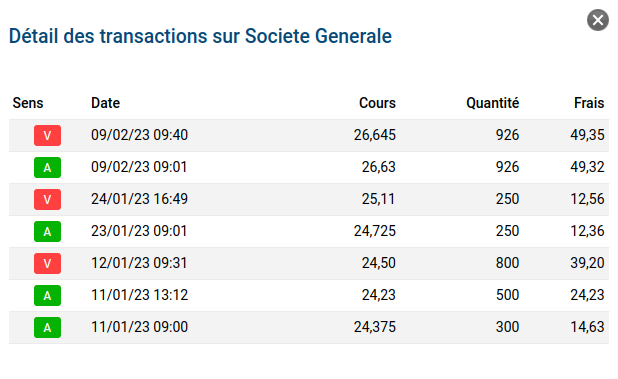This screenshot has height=379, width=618.
Task: Click the green A badge for 09/02/23 09:01
Action: pos(47,167)
